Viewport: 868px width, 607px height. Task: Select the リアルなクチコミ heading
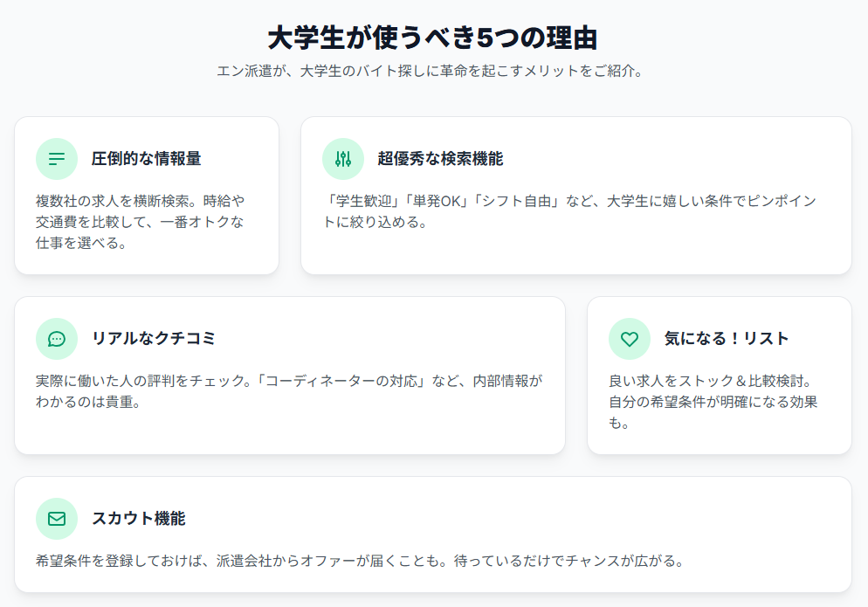153,339
